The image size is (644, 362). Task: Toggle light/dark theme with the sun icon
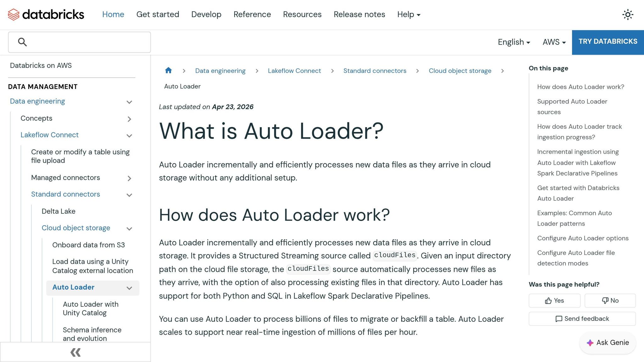(x=628, y=14)
